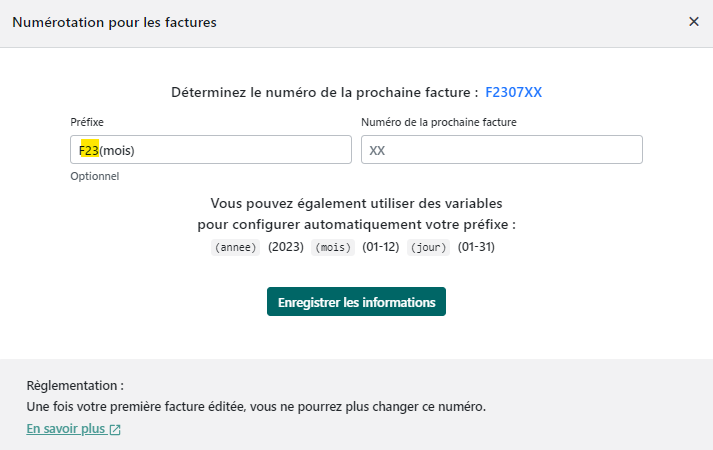
Task: Click the external link icon beside En savoir plus
Action: coord(115,430)
